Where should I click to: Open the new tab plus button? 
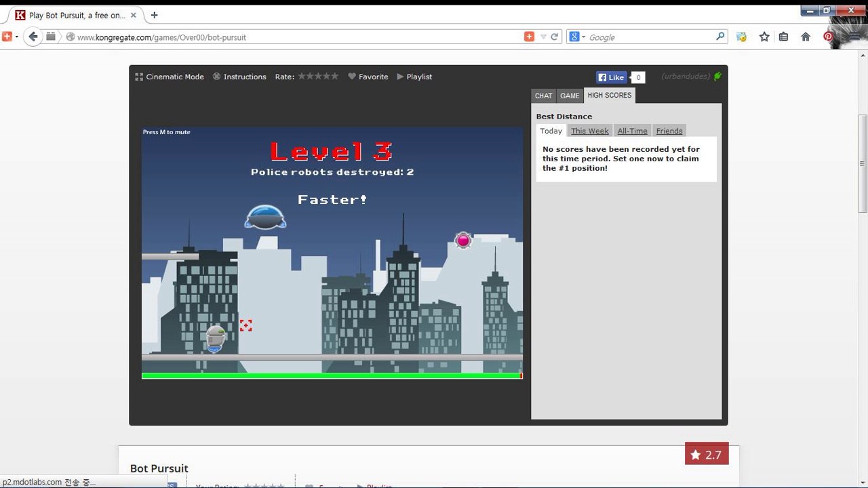155,15
